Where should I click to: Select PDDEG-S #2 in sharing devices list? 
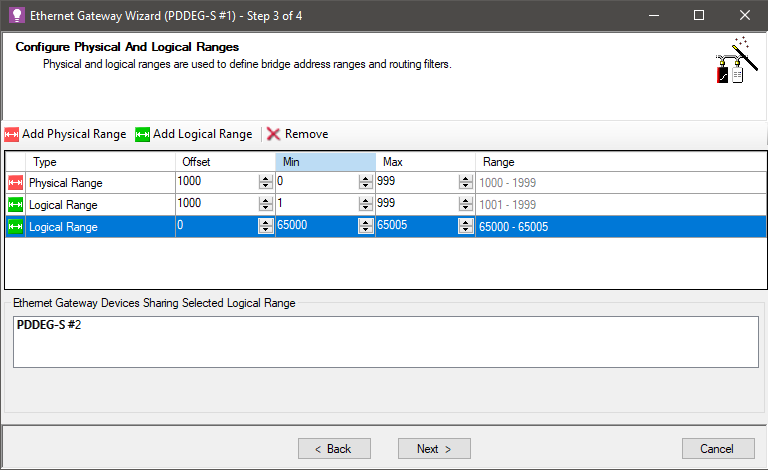(x=49, y=326)
